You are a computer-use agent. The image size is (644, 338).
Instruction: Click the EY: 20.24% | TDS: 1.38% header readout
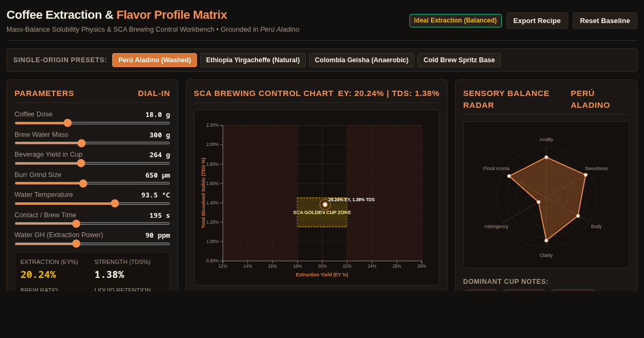(x=389, y=93)
